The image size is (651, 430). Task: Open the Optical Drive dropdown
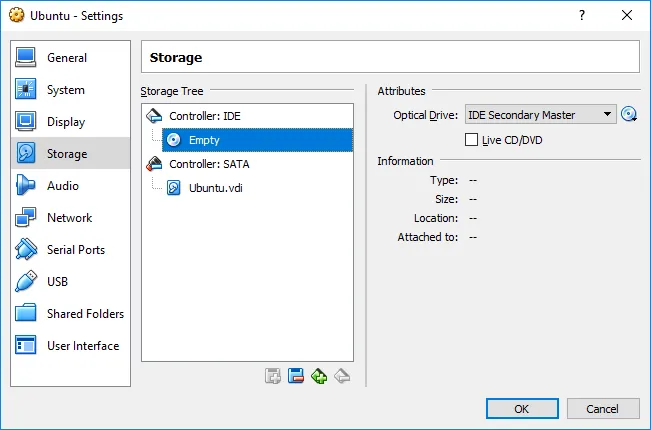pos(540,114)
